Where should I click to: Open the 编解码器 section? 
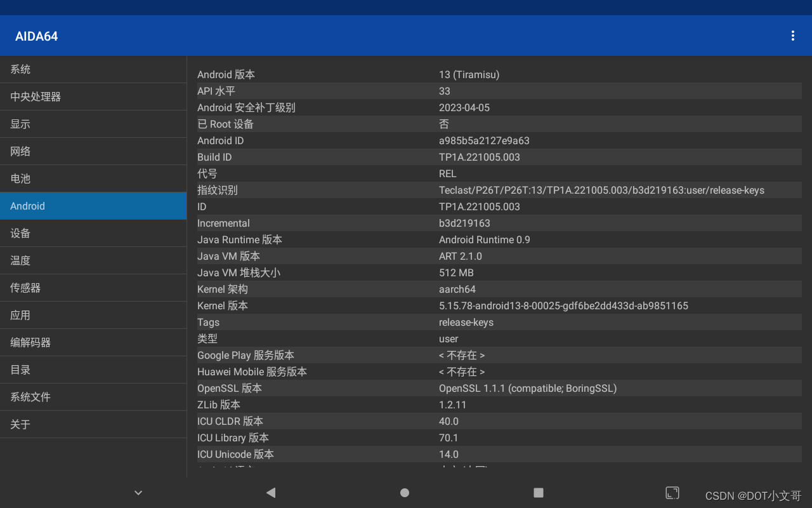click(93, 342)
